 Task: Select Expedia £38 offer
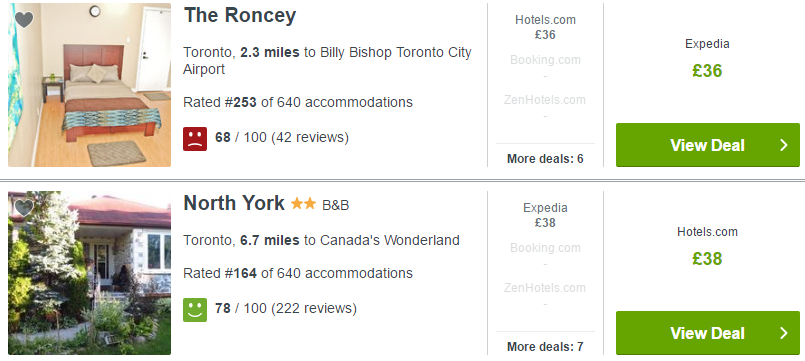click(x=545, y=215)
